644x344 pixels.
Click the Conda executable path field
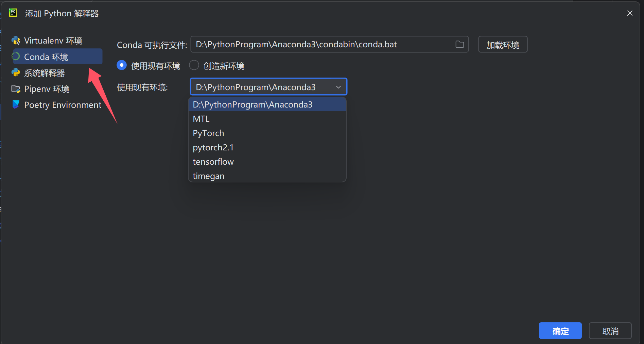pyautogui.click(x=329, y=44)
